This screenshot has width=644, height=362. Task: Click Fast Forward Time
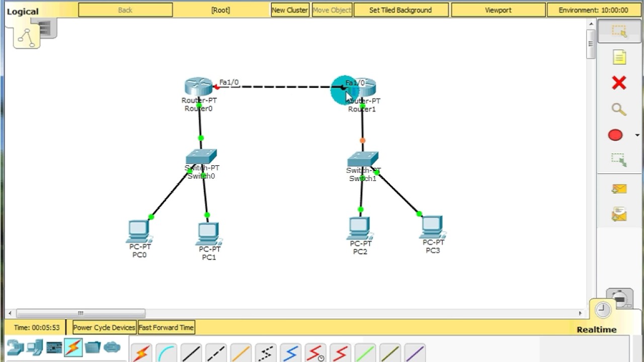[166, 327]
